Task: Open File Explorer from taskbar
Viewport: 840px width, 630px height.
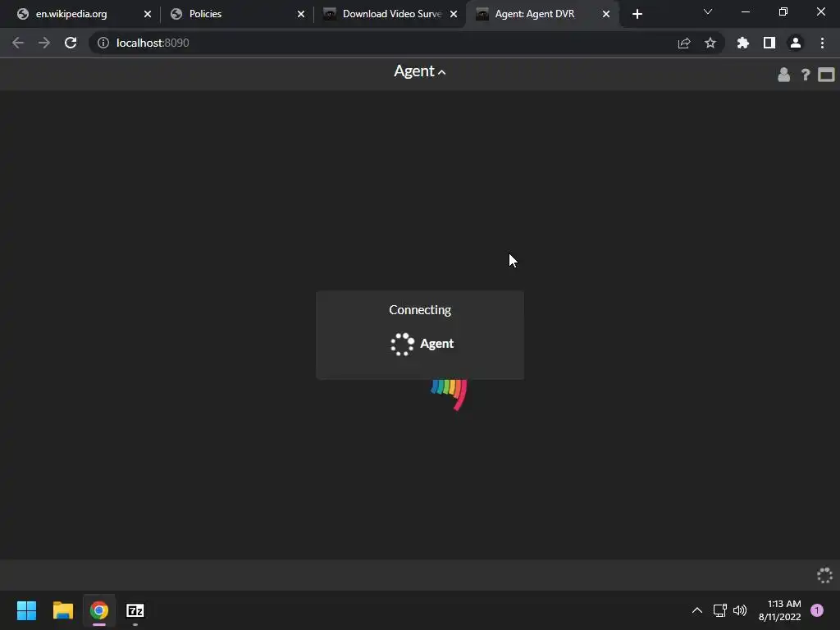Action: pyautogui.click(x=62, y=610)
